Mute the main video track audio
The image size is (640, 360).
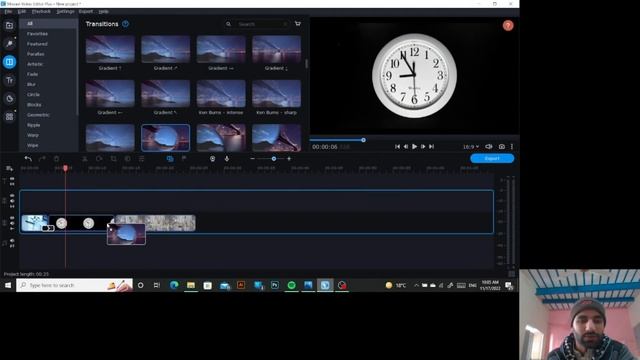click(x=12, y=223)
